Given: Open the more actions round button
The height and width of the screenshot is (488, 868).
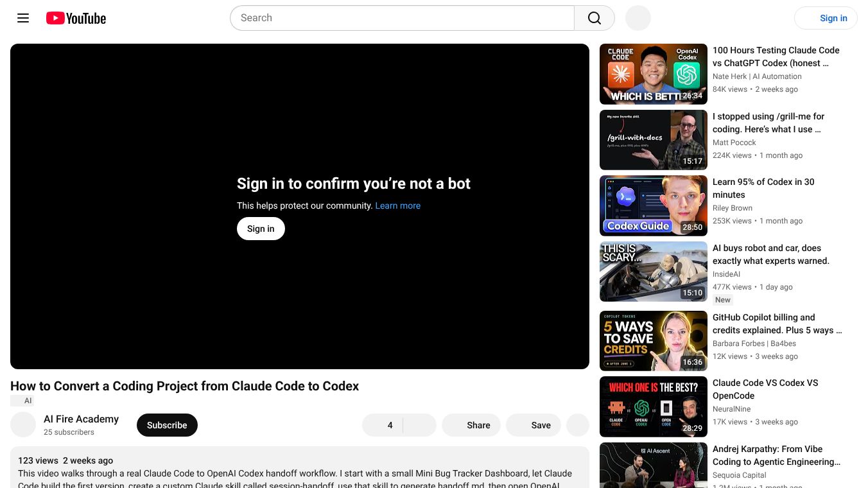Looking at the screenshot, I should (578, 425).
